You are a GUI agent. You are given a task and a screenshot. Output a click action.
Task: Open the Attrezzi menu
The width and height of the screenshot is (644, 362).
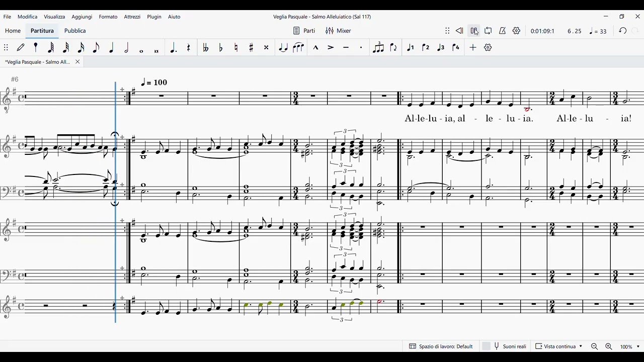pos(132,17)
